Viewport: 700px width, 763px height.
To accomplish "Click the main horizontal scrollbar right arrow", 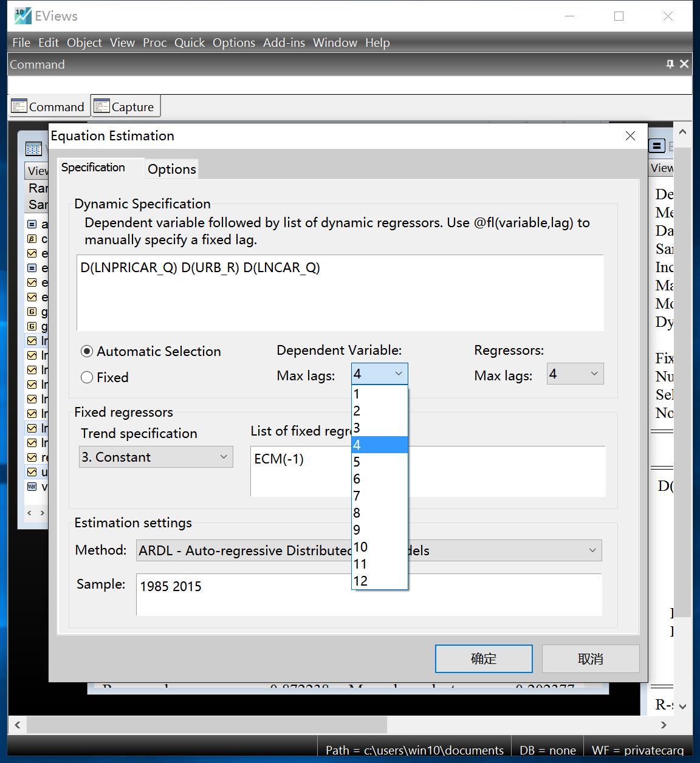I will click(664, 724).
